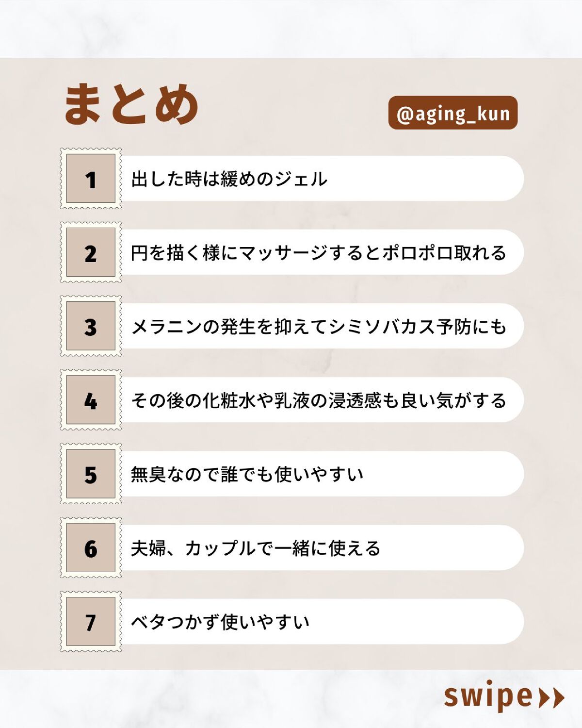Click the ベタつかず使いやすい item
Viewport: 582px width, 728px height.
(x=220, y=622)
